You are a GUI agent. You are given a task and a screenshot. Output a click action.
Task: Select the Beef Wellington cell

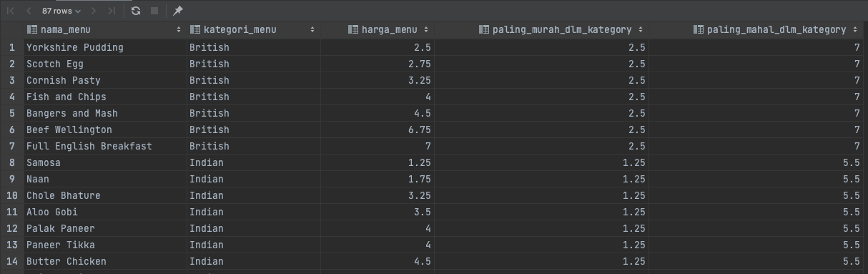click(x=104, y=129)
